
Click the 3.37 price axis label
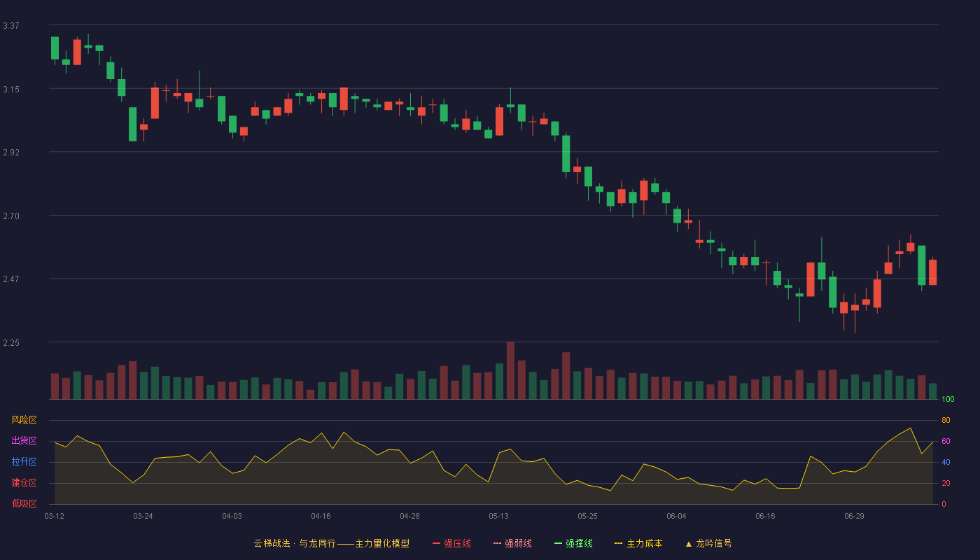click(x=11, y=26)
